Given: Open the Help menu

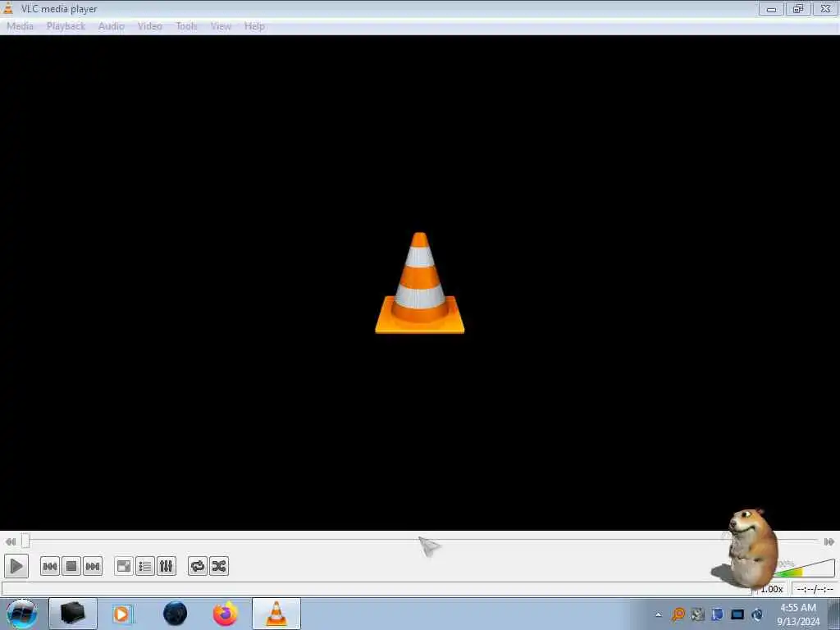Looking at the screenshot, I should [254, 26].
